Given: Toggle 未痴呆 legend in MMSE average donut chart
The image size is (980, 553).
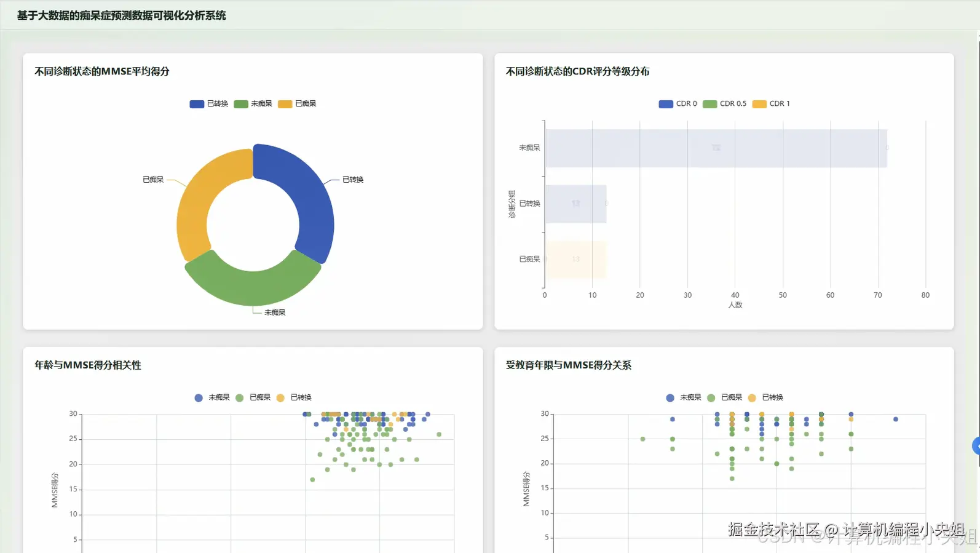Looking at the screenshot, I should [253, 104].
